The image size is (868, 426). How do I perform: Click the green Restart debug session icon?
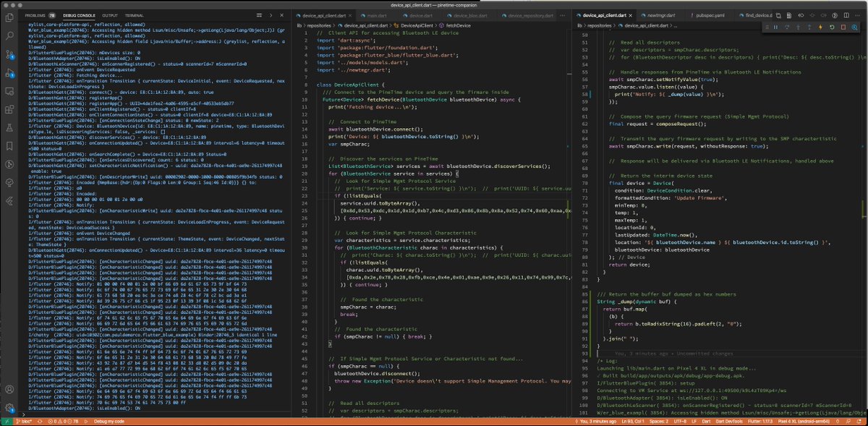(x=831, y=27)
